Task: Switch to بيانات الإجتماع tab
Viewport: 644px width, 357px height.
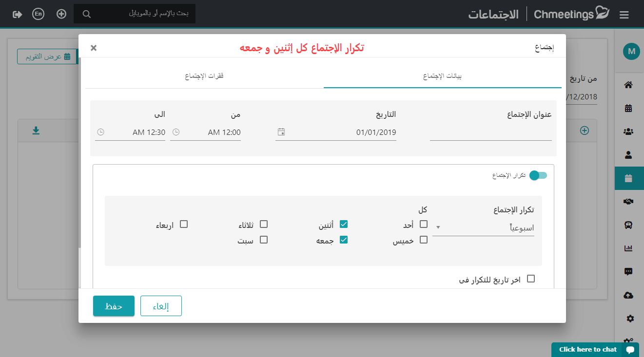Action: [x=443, y=76]
